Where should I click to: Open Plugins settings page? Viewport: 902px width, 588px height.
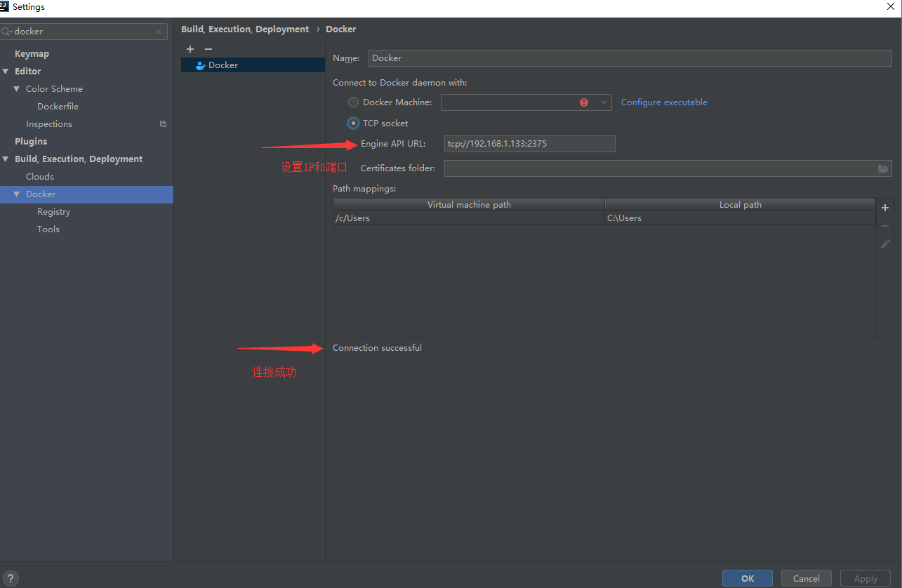tap(31, 142)
